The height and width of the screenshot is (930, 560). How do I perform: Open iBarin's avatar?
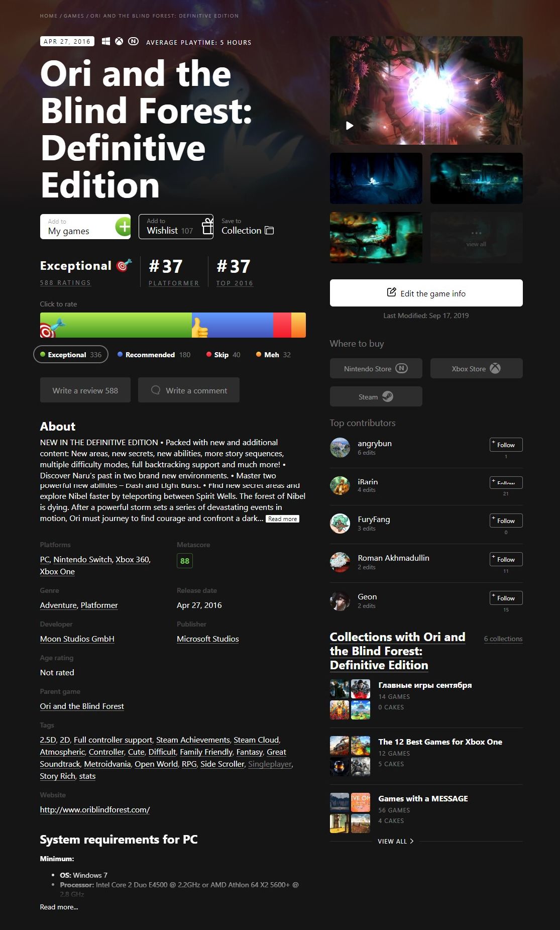[x=340, y=485]
